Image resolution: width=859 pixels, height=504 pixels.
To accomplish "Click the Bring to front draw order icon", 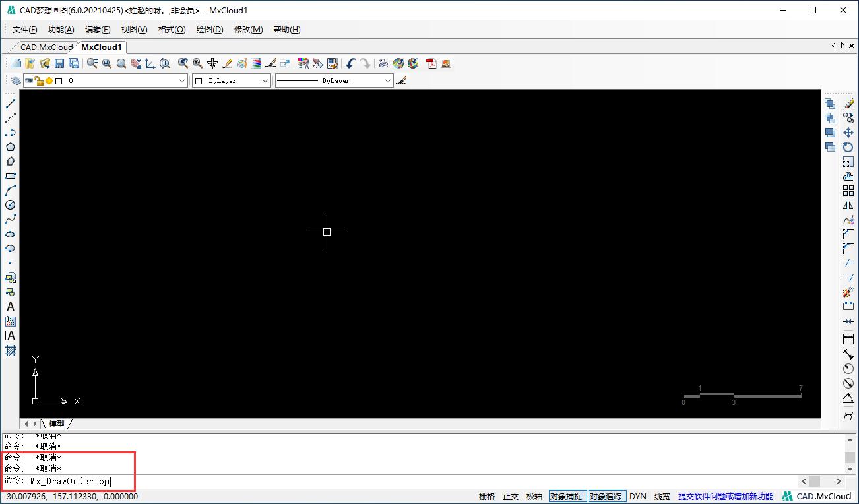I will click(x=830, y=104).
